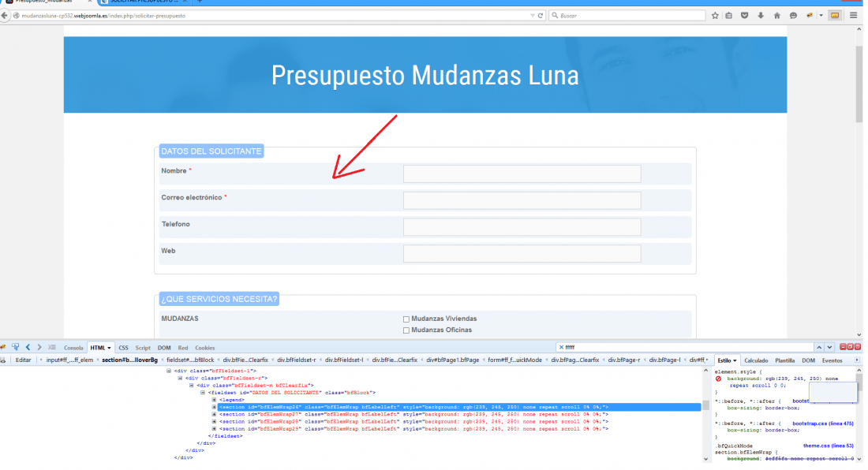Collapse the div bfFieldset-r node

point(180,379)
